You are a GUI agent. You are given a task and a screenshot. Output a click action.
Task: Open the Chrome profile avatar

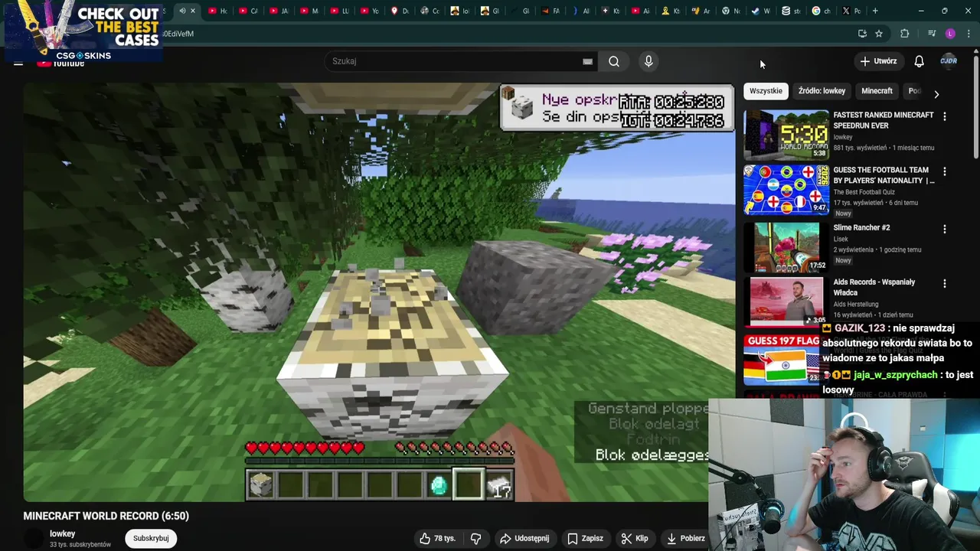950,34
